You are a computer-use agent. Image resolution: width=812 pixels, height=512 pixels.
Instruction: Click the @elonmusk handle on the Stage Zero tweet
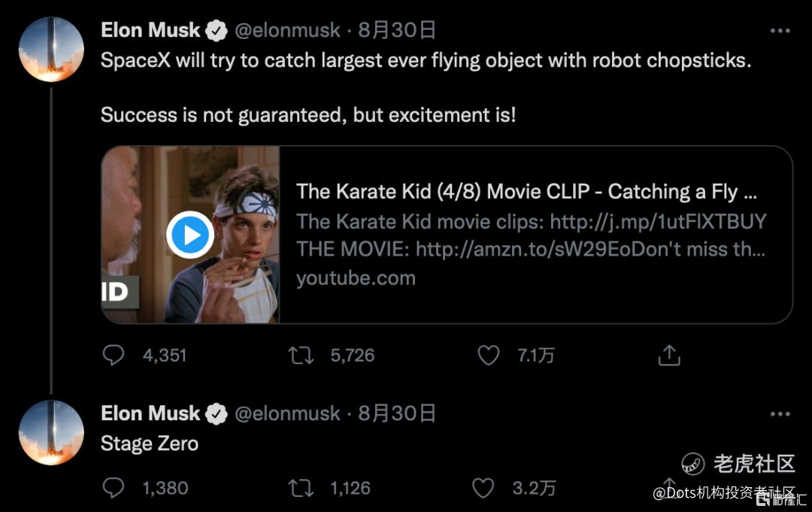288,414
